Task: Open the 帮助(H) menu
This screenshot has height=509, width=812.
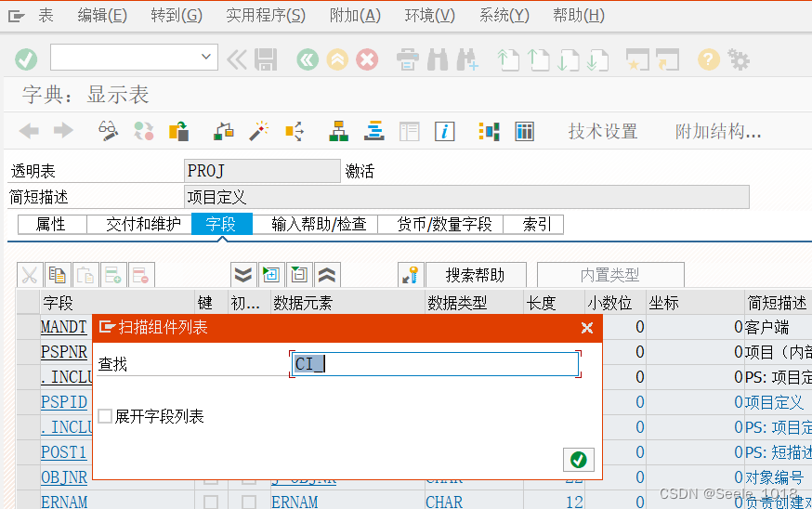Action: pos(579,16)
